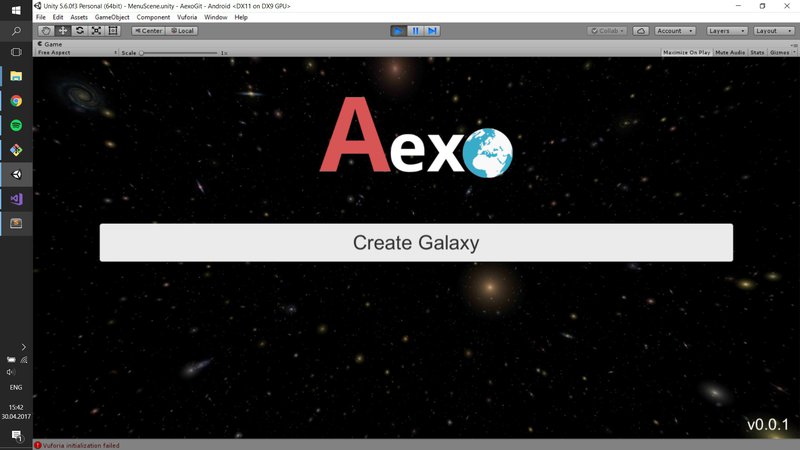Select the Rect Transform tool
Viewport: 800px width, 450px height.
[113, 31]
